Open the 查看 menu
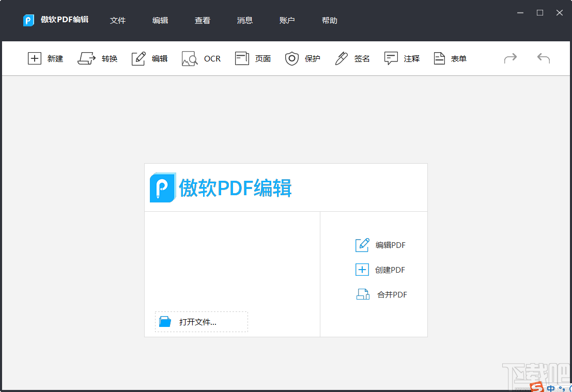The image size is (572, 392). pyautogui.click(x=202, y=20)
